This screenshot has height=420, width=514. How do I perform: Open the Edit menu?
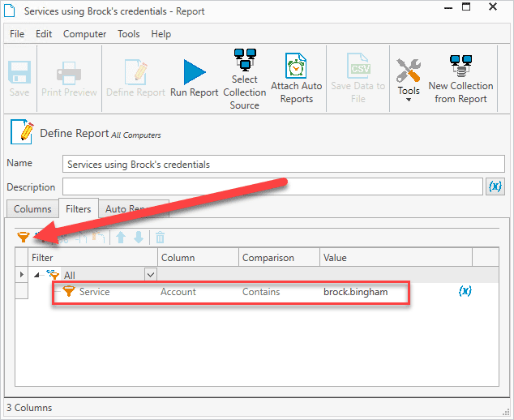pyautogui.click(x=44, y=34)
